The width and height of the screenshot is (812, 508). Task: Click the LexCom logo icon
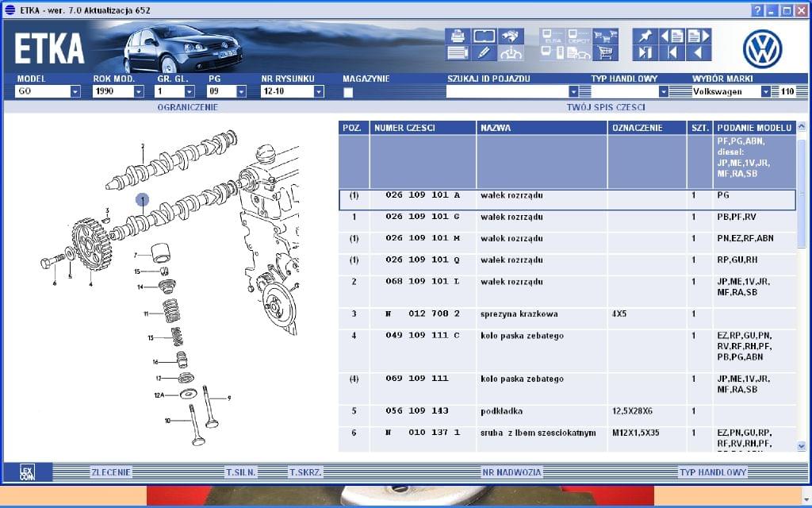tap(27, 472)
